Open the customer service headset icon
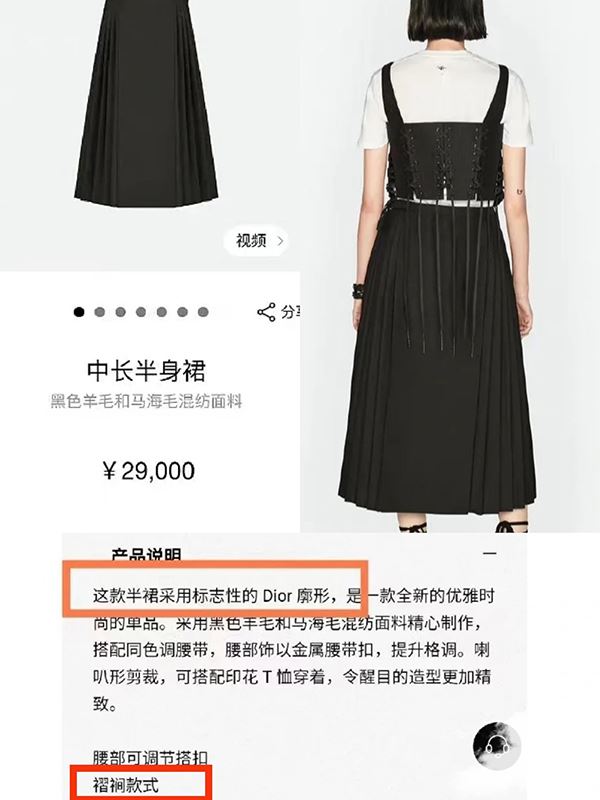 497,746
